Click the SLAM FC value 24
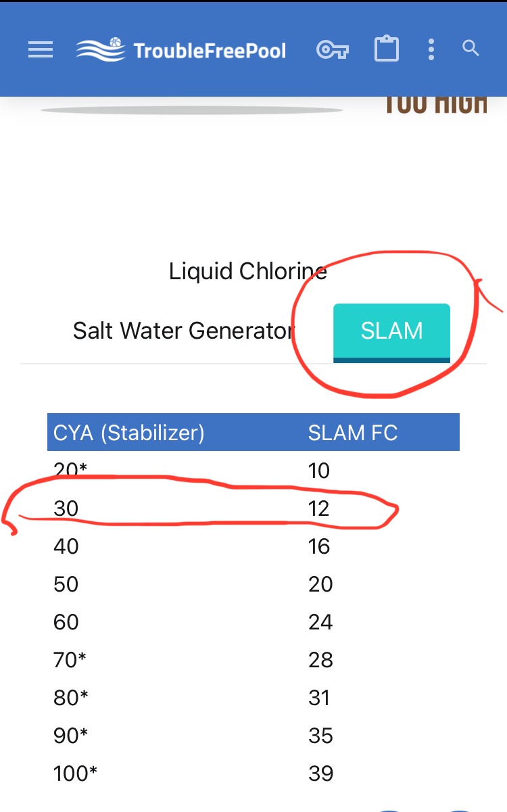Image resolution: width=507 pixels, height=812 pixels. [x=320, y=622]
